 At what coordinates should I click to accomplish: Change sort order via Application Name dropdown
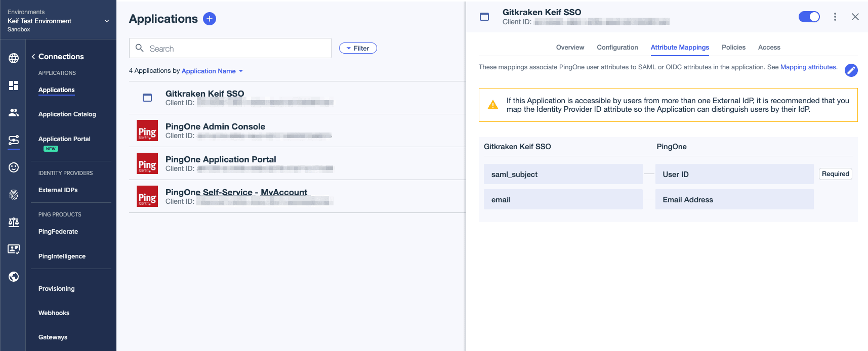click(213, 71)
